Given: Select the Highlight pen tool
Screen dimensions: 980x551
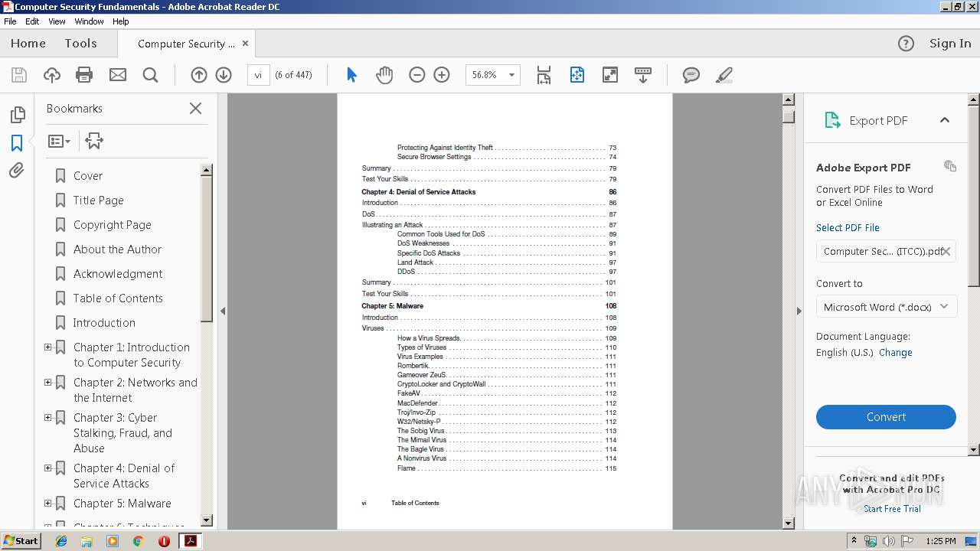Looking at the screenshot, I should [724, 75].
